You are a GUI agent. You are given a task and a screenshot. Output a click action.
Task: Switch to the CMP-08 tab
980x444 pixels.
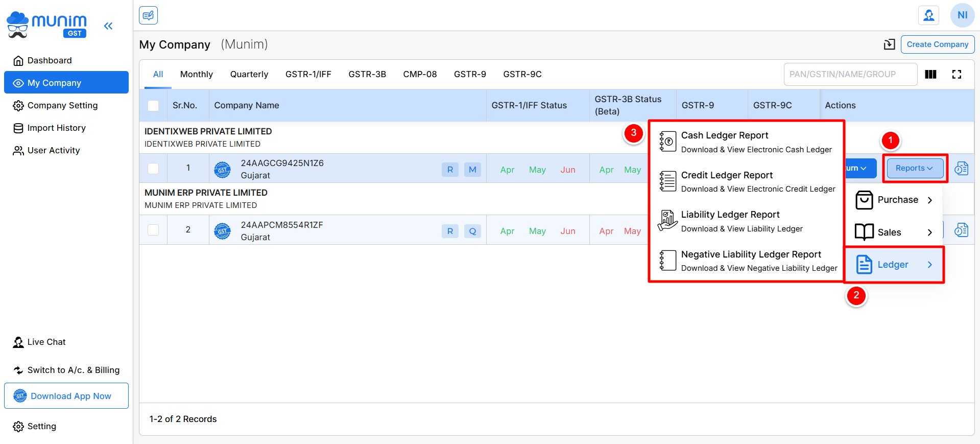(420, 75)
